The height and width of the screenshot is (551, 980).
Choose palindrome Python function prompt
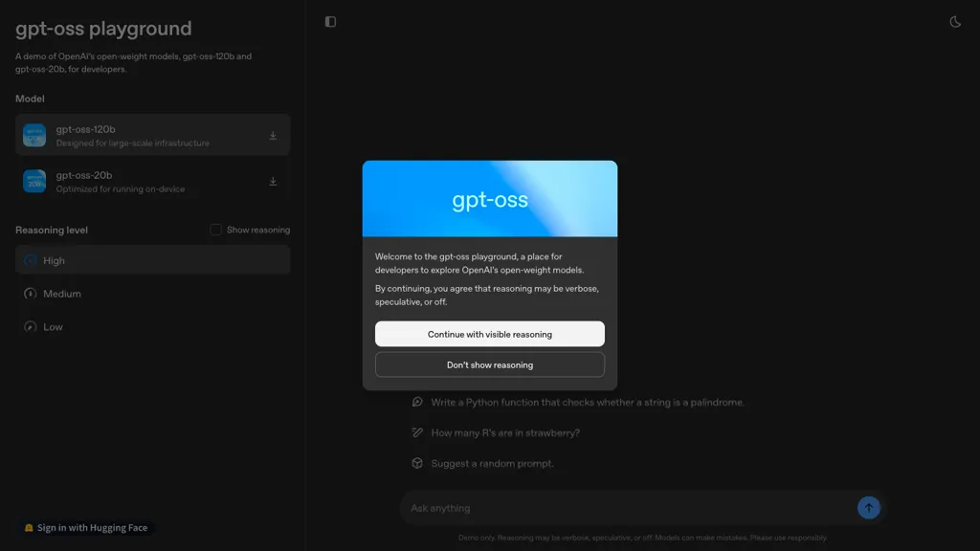click(x=588, y=403)
